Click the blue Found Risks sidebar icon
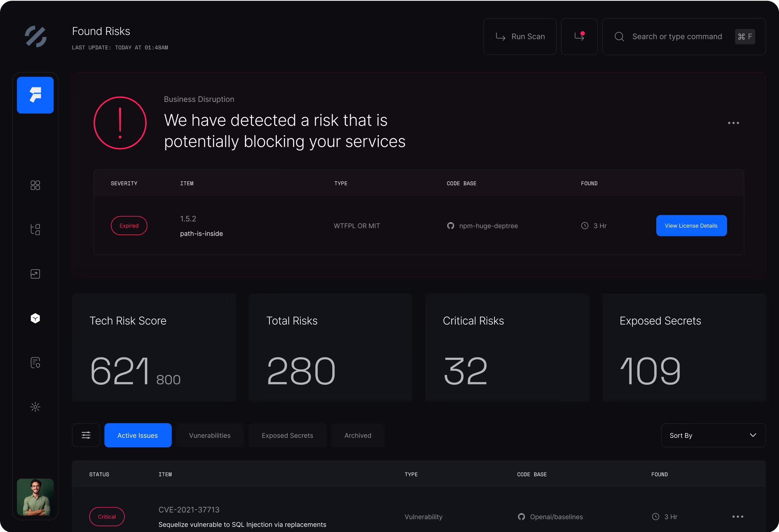The image size is (779, 532). (35, 95)
